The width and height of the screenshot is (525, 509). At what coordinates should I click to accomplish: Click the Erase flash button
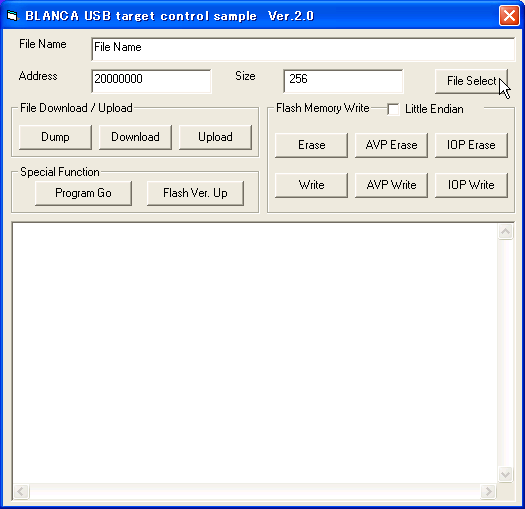(x=311, y=145)
